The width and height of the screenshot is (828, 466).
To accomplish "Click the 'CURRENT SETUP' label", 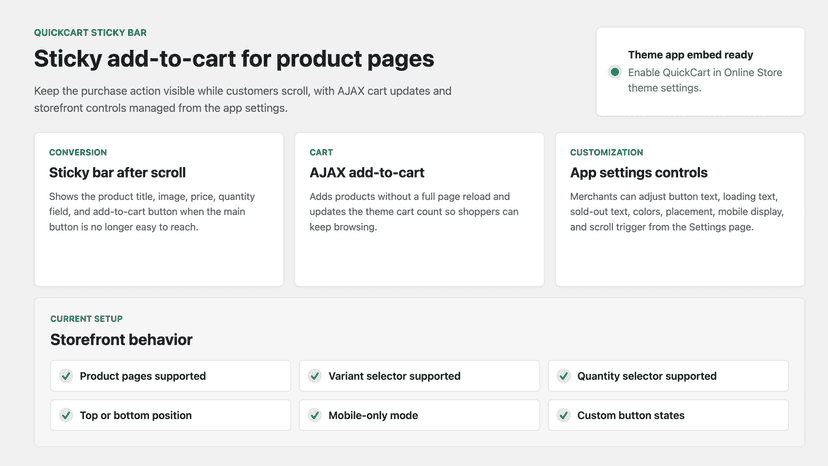I will (87, 319).
